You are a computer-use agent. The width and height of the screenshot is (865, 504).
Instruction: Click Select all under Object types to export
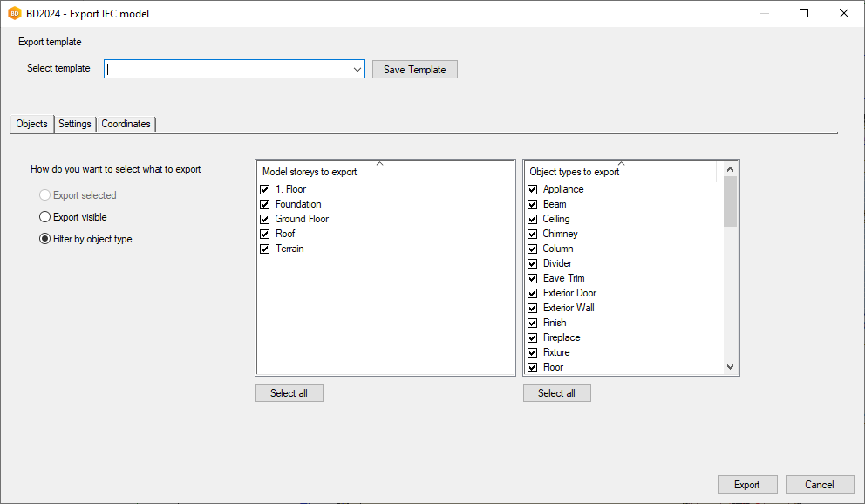(x=556, y=392)
